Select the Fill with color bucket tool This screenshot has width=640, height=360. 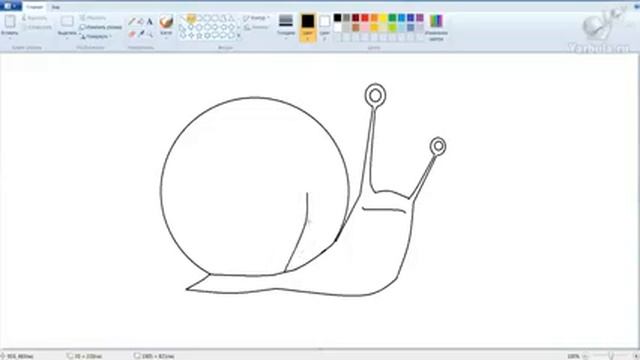coord(141,21)
